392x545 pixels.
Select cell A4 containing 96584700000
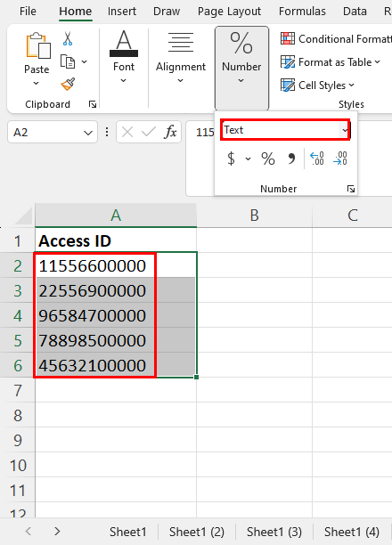[116, 315]
